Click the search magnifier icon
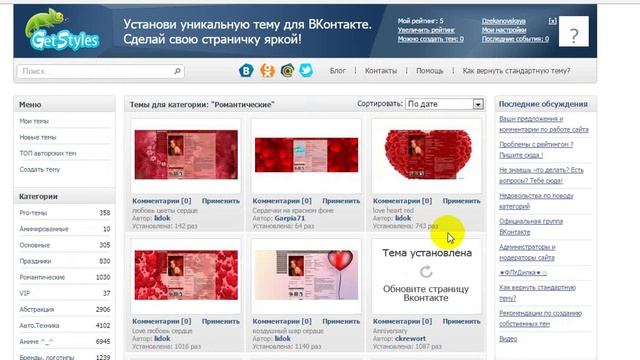The image size is (640, 360). (177, 71)
